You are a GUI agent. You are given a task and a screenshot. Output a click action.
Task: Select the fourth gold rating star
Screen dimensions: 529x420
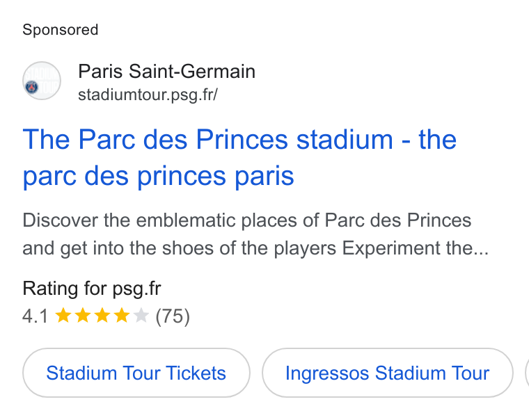click(121, 316)
